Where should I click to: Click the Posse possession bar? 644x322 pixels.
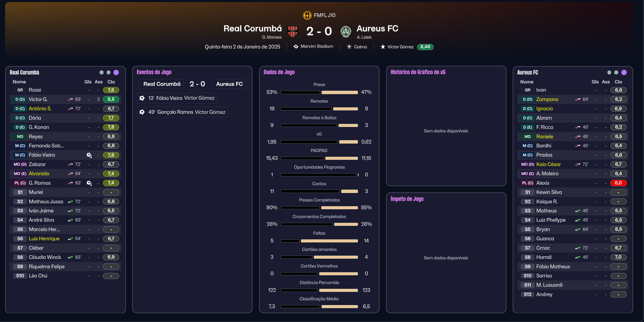click(x=319, y=92)
